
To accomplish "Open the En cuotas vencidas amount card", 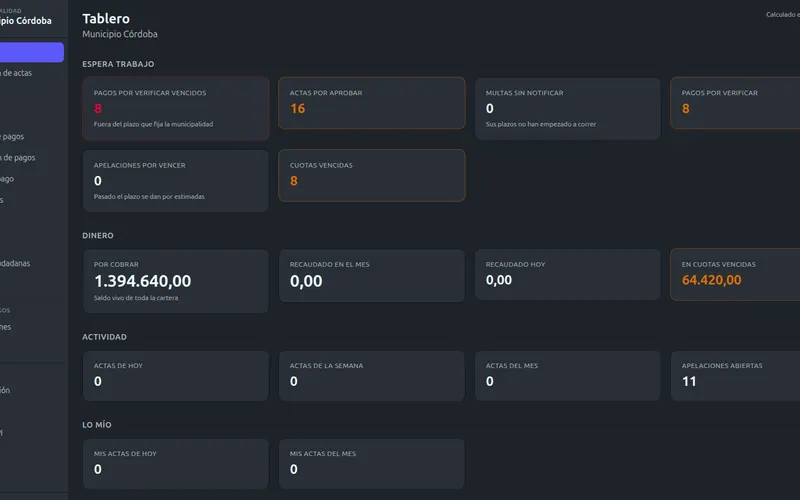I will click(x=735, y=274).
